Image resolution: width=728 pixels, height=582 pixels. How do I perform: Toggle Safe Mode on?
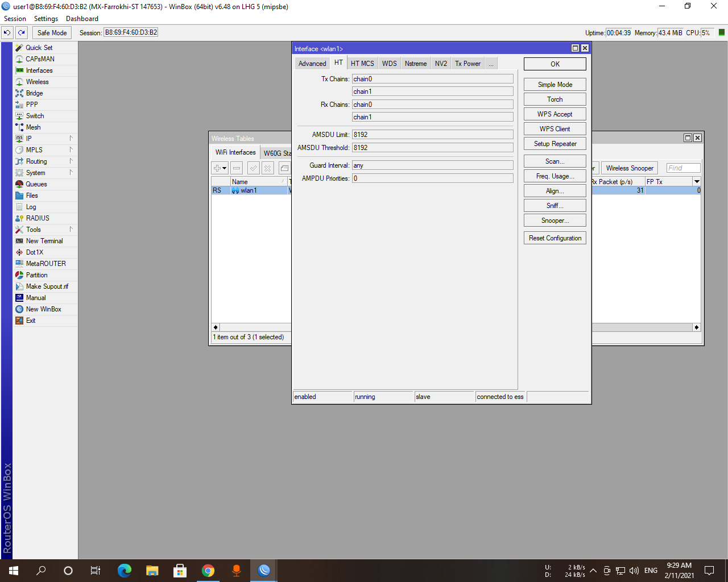click(x=51, y=32)
